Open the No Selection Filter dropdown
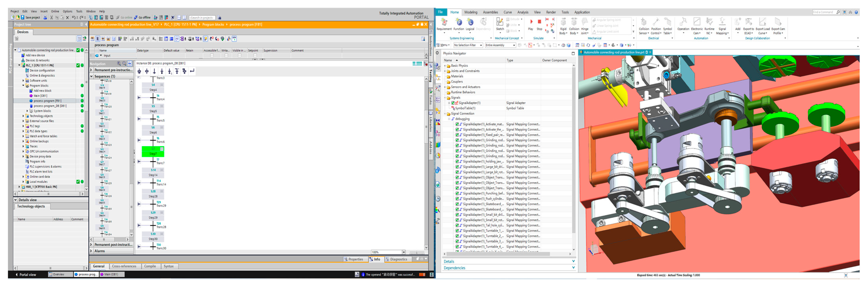868x285 pixels. (468, 45)
